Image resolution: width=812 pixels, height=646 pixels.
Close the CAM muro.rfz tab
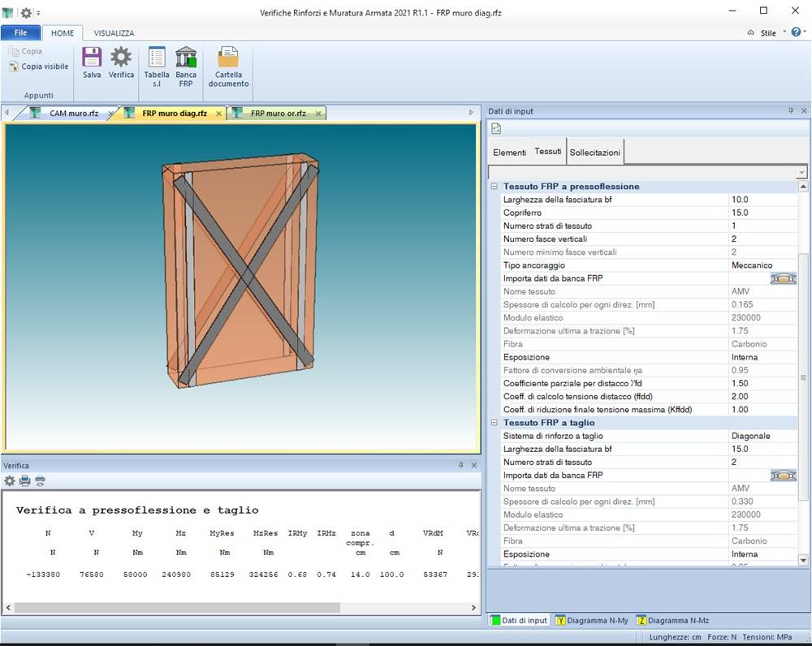click(x=110, y=114)
